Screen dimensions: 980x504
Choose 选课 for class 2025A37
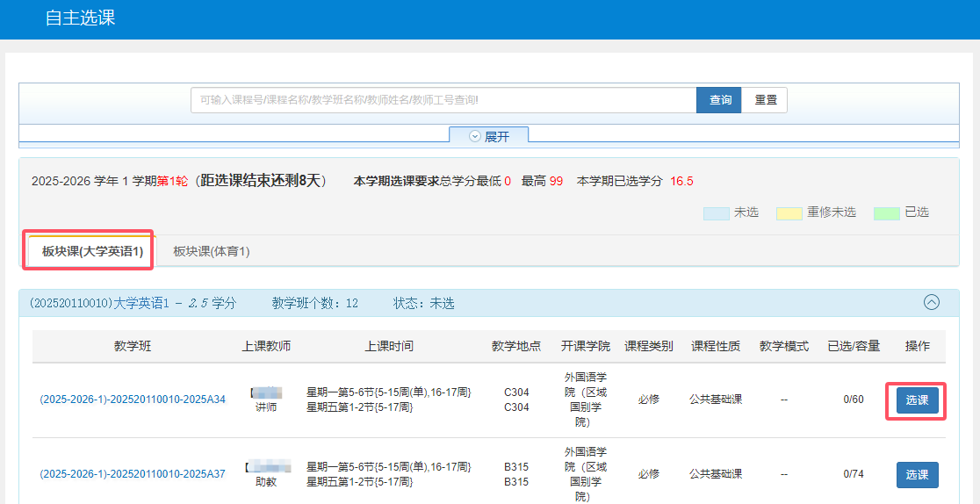(x=917, y=475)
